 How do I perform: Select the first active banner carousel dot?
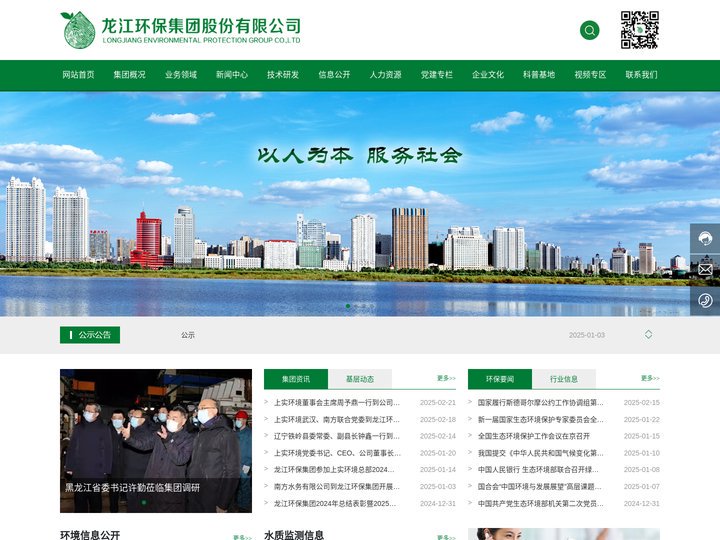click(348, 306)
